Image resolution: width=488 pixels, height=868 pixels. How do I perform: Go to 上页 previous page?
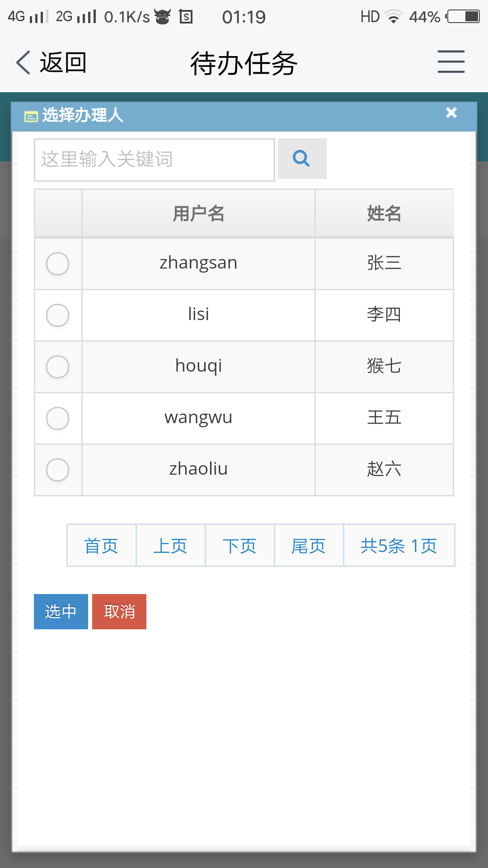tap(171, 546)
